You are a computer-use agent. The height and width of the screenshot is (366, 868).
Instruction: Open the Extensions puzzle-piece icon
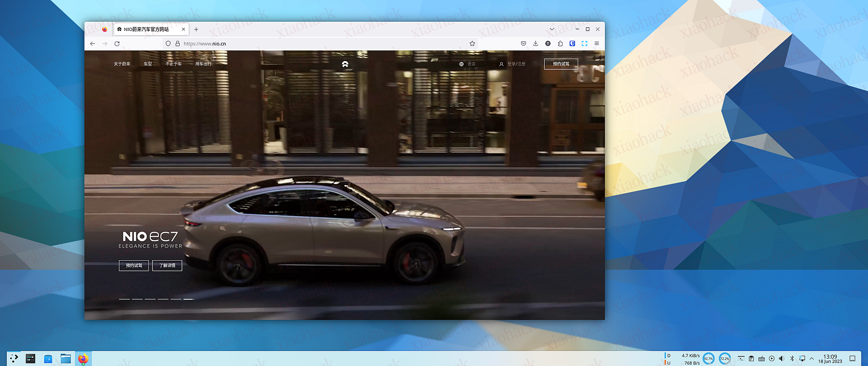pos(560,44)
